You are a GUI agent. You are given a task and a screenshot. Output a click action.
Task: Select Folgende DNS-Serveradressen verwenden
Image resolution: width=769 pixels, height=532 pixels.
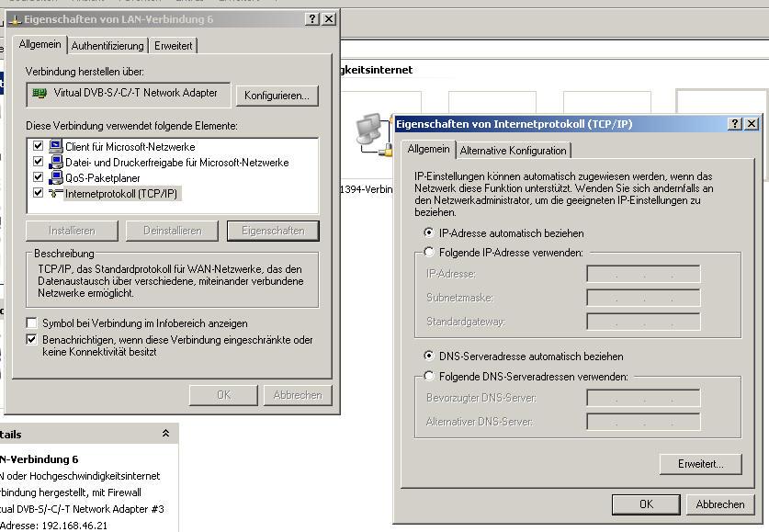point(429,376)
